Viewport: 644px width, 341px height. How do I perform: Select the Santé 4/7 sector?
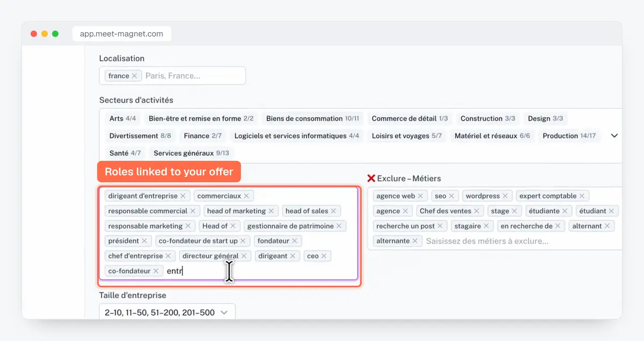click(x=125, y=153)
